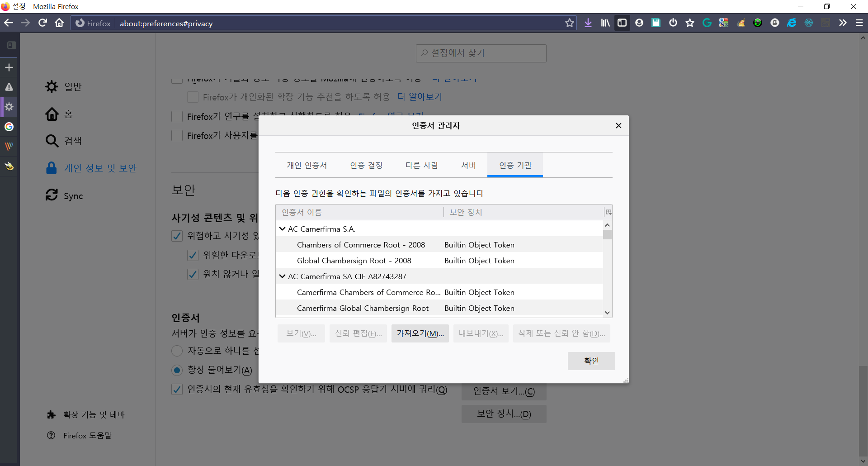868x466 pixels.
Task: Click the Internet Explorer 'e' extension icon
Action: (792, 23)
